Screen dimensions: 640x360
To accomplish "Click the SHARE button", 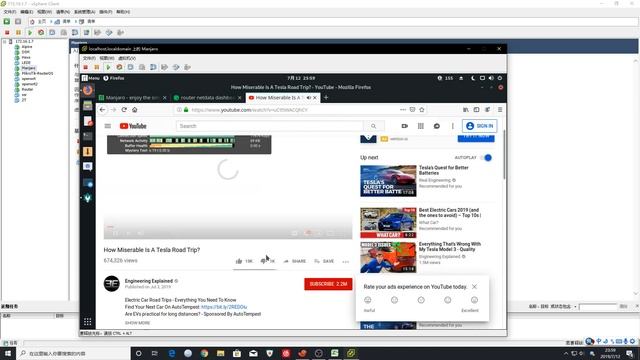I will point(295,261).
